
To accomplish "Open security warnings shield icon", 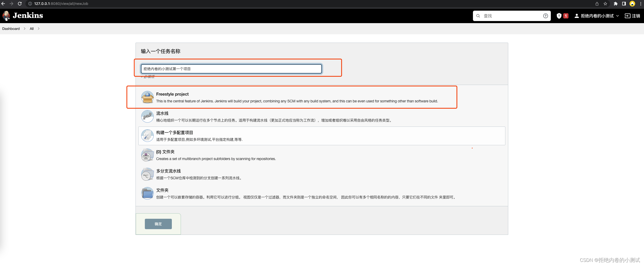I will (x=559, y=16).
